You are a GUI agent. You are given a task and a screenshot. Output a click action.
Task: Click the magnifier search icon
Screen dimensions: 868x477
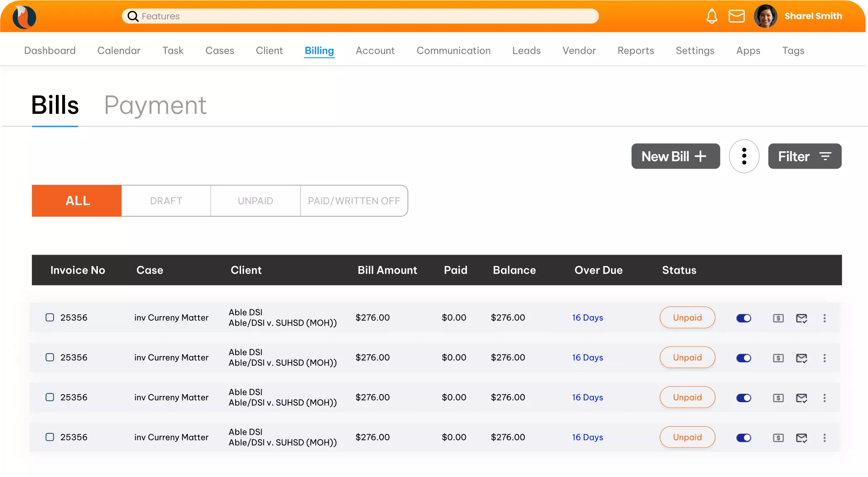point(133,16)
